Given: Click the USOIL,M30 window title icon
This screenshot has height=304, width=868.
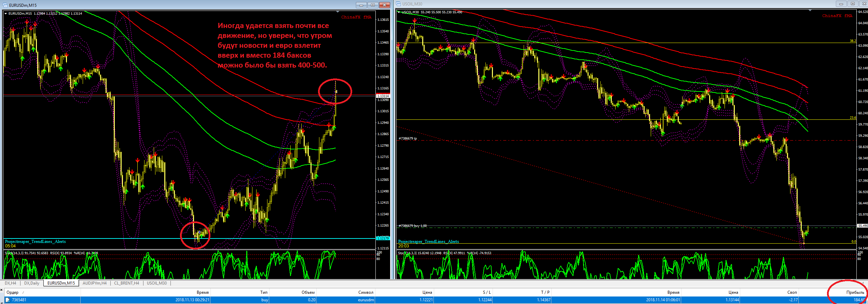Looking at the screenshot, I should click(x=398, y=4).
